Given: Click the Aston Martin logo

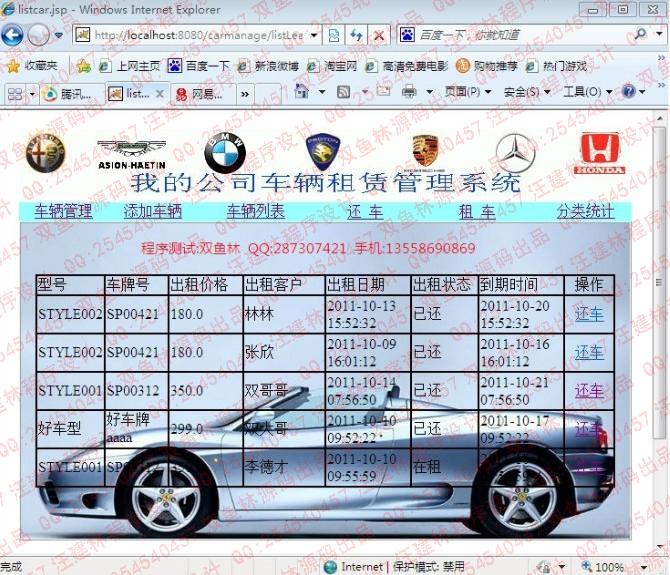Looking at the screenshot, I should tap(132, 154).
